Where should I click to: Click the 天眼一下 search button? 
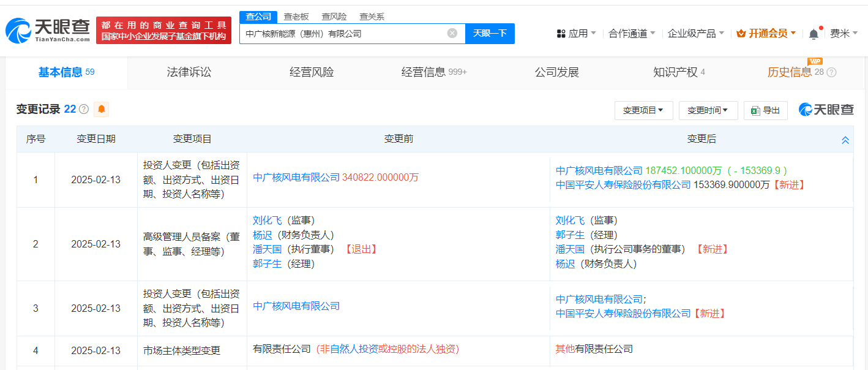[x=490, y=33]
